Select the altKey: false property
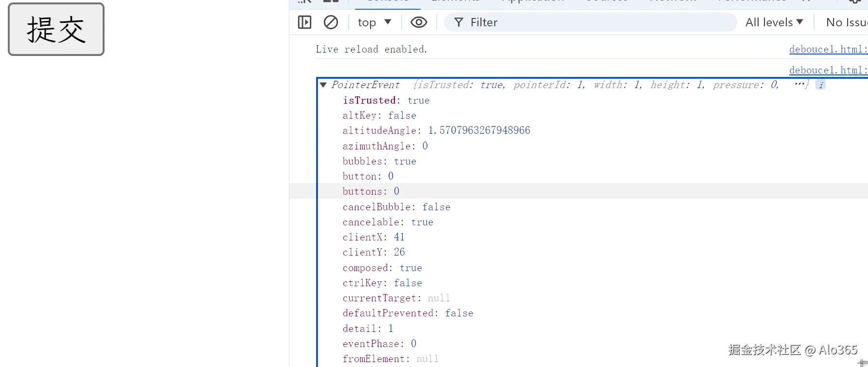 click(379, 115)
